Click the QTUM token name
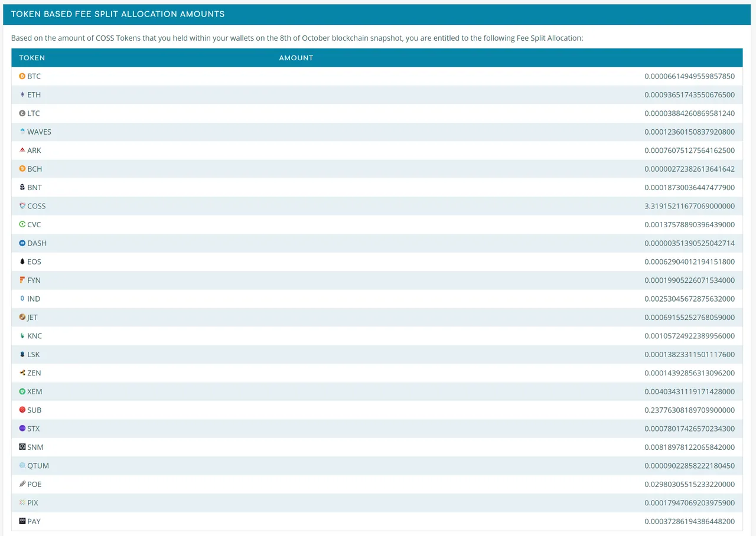 (x=38, y=466)
